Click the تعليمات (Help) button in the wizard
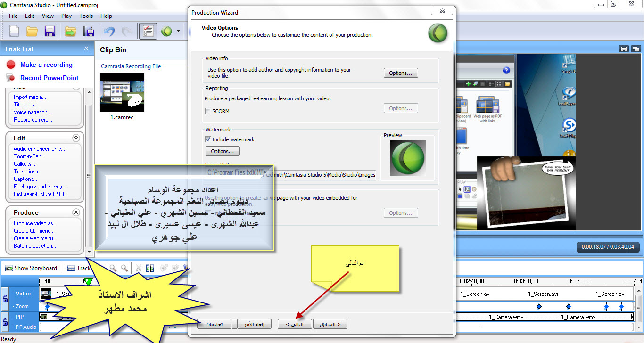Screen dimensions: 644x343 pos(215,324)
